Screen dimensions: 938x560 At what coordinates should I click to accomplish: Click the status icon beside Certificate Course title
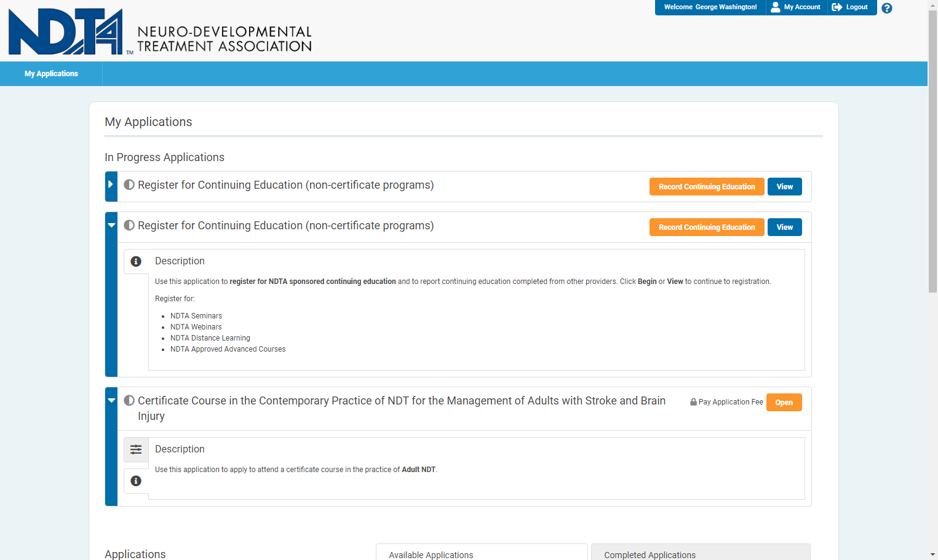(129, 401)
